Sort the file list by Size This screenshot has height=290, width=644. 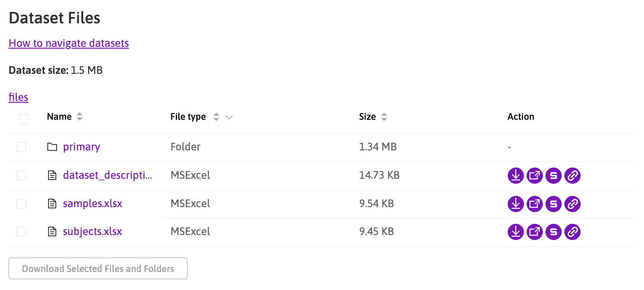coord(384,117)
